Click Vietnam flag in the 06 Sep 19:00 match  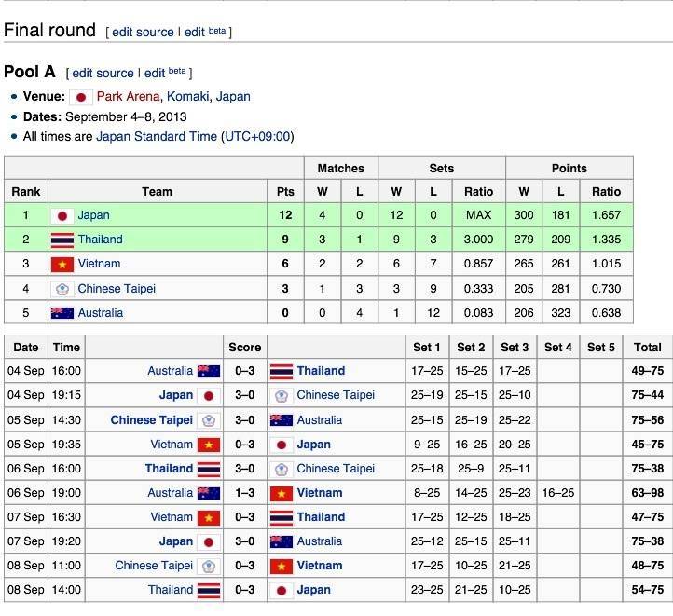(282, 493)
